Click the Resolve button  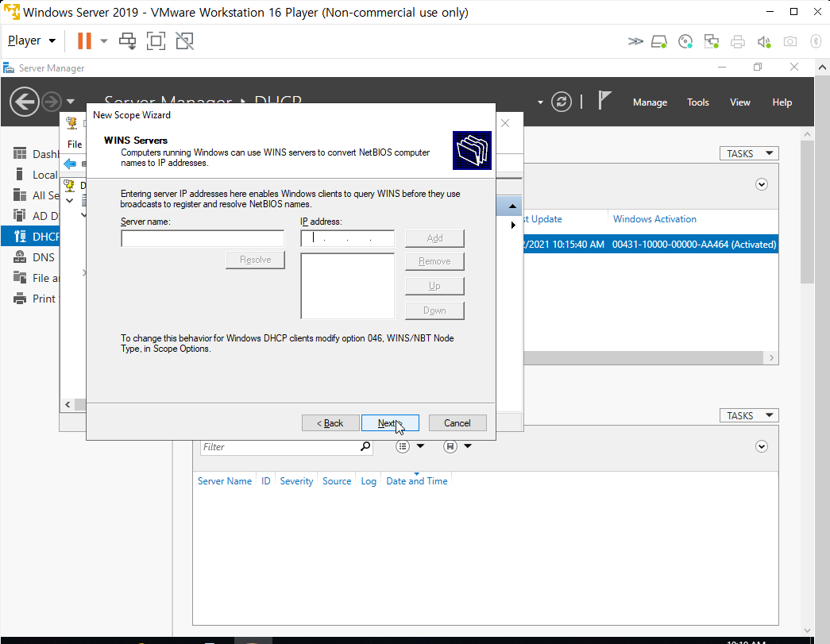click(x=255, y=260)
